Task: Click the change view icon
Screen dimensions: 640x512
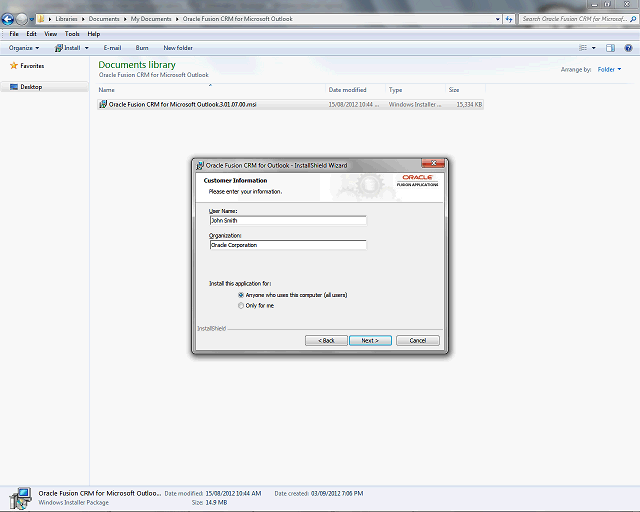Action: (583, 48)
